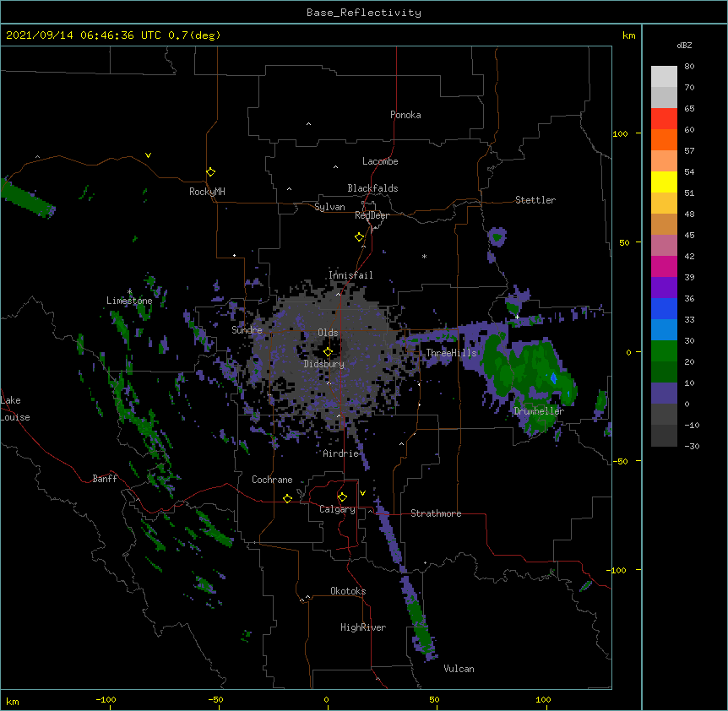Click the yellow diamond marker south of RedDeer

pyautogui.click(x=359, y=237)
